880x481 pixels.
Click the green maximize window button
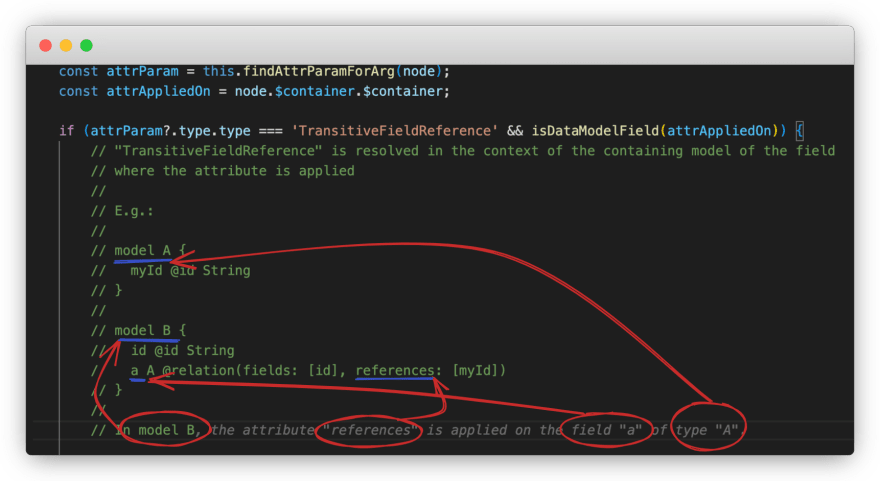click(86, 45)
